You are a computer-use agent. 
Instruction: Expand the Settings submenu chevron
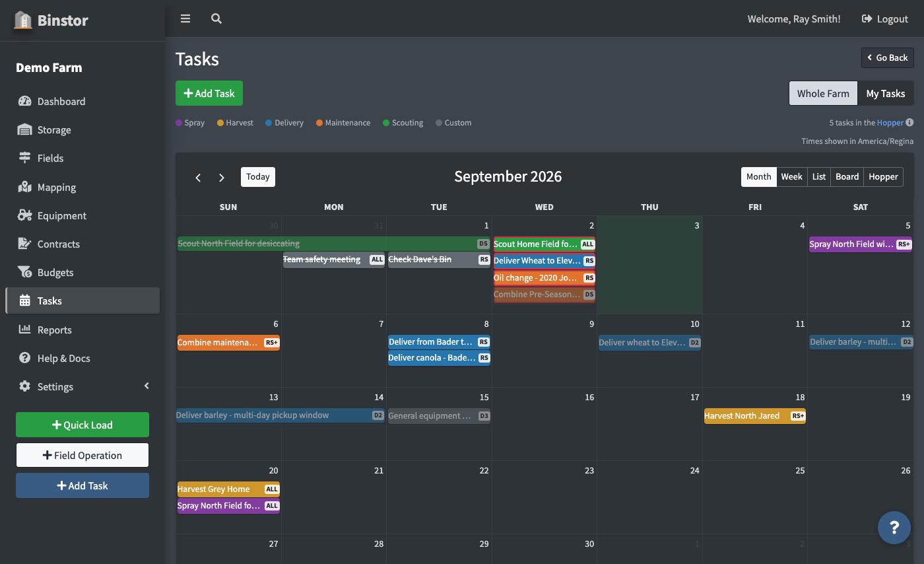147,386
